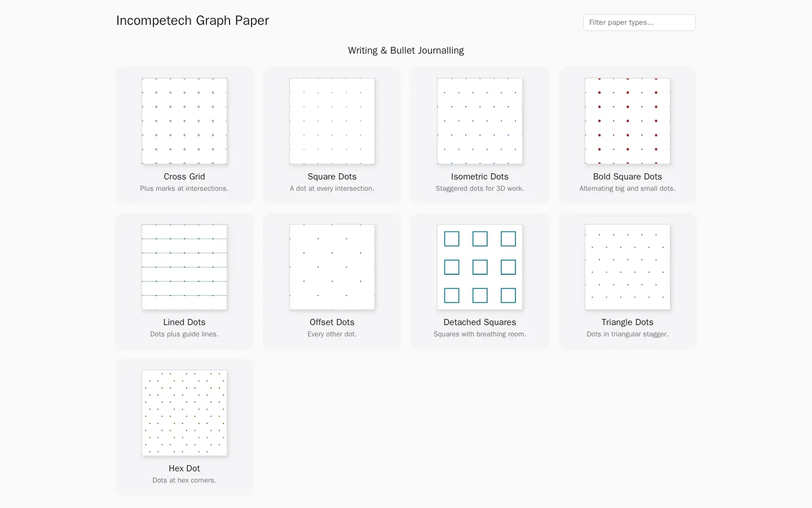The height and width of the screenshot is (508, 812).
Task: Open the Hex Dot paper thumbnail
Action: (x=184, y=413)
